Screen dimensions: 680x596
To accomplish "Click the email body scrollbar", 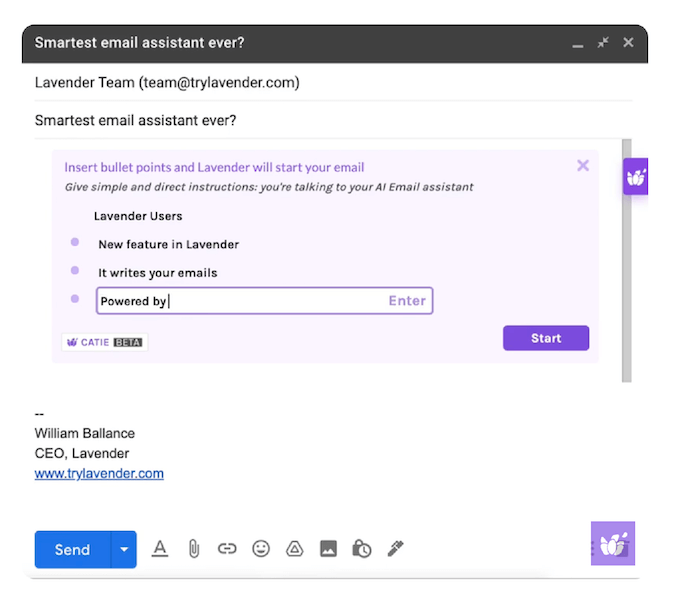I will pos(626,260).
